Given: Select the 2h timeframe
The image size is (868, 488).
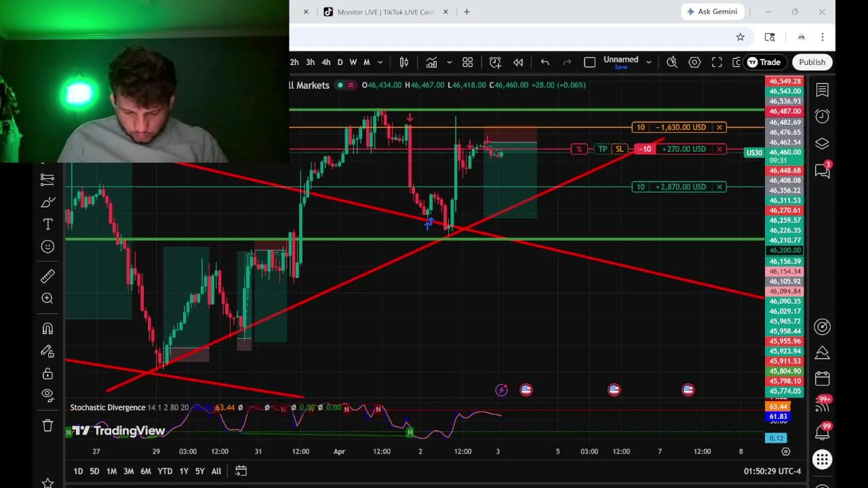Looking at the screenshot, I should point(294,62).
